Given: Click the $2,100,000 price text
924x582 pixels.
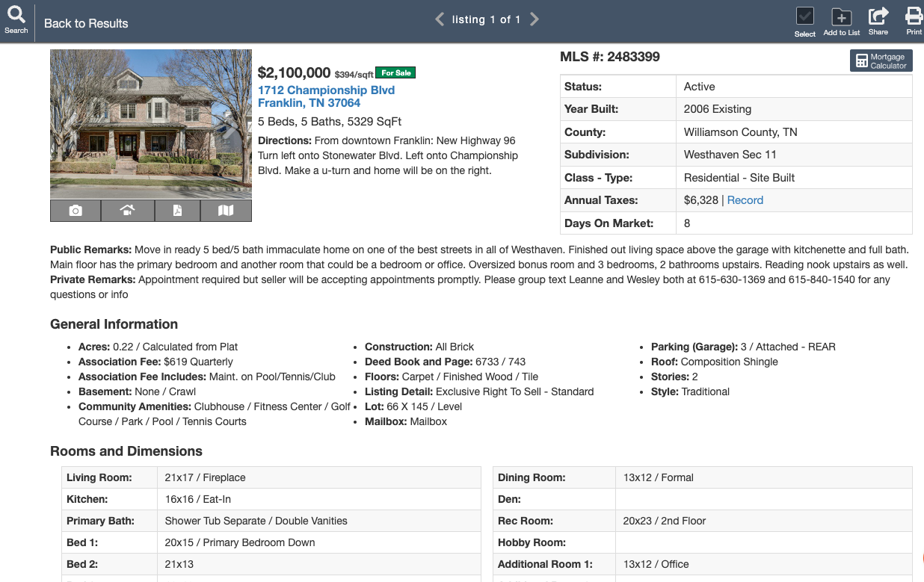Looking at the screenshot, I should [x=295, y=72].
